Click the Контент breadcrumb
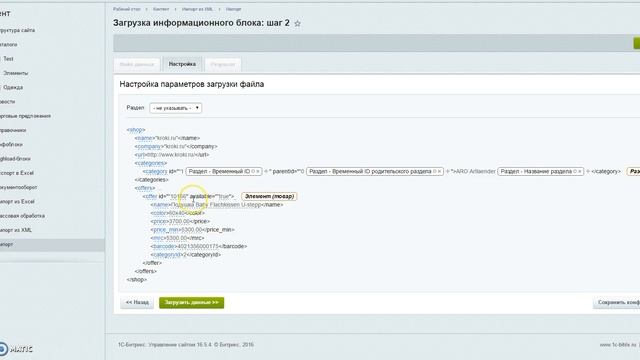The height and width of the screenshot is (360, 640). click(161, 9)
